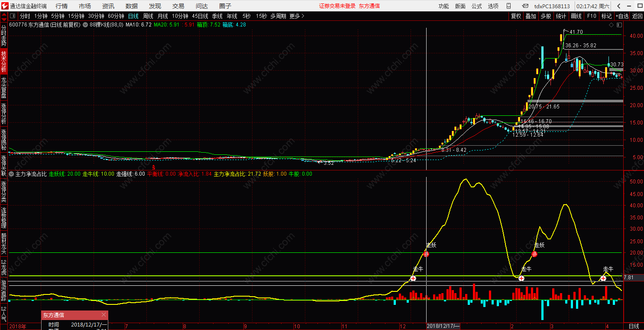Open the 多周期 view

tap(278, 16)
